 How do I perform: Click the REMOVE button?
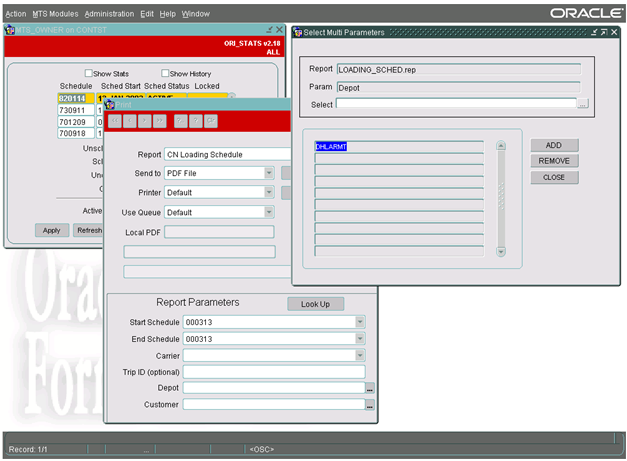[x=554, y=161]
